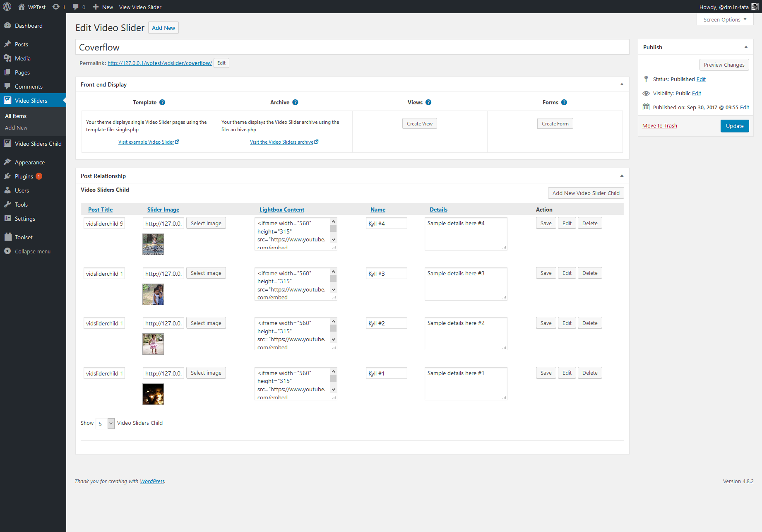Collapse the Post Relationship panel

click(x=622, y=176)
